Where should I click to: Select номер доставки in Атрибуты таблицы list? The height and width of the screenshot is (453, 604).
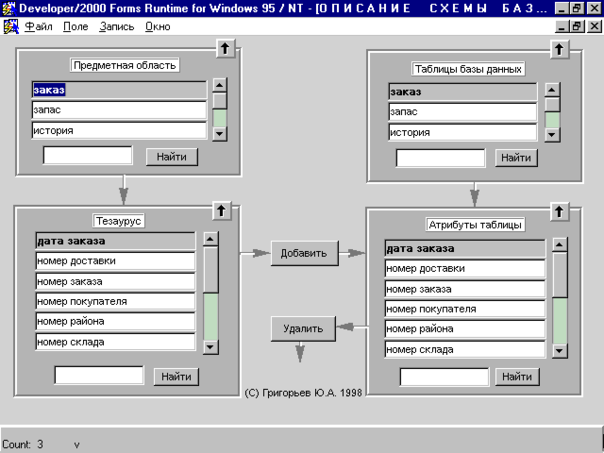point(465,268)
